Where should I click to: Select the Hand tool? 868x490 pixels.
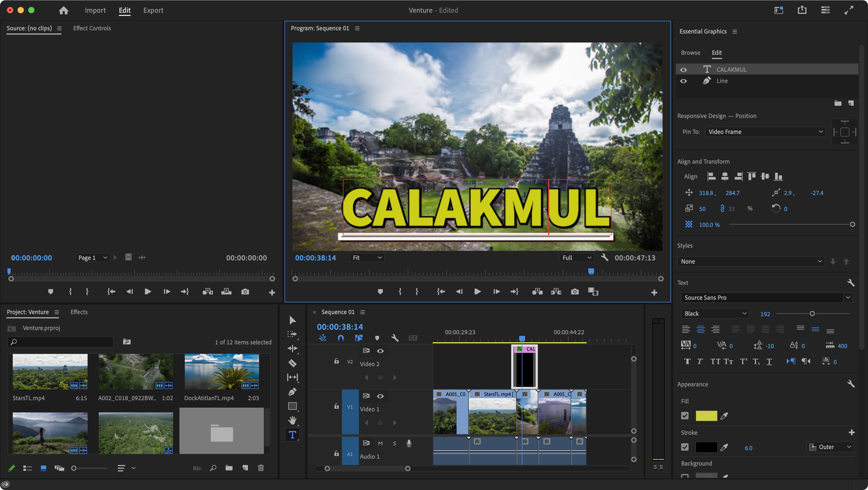[x=293, y=420]
